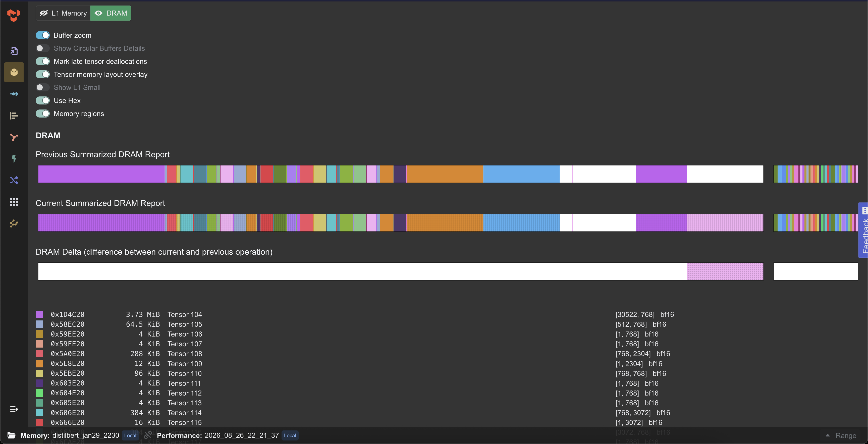Click the Local tag next to Performance report
Screen dimensions: 868x444
pos(290,435)
